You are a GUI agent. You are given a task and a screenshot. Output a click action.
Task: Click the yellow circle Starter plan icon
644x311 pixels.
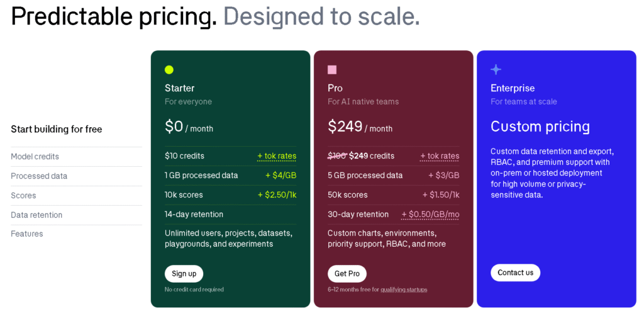click(x=169, y=69)
